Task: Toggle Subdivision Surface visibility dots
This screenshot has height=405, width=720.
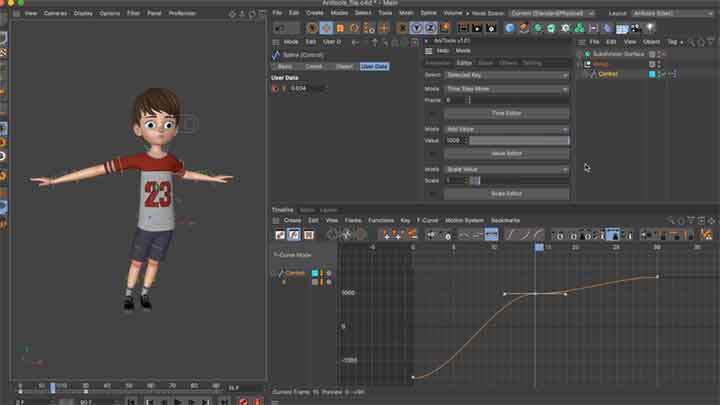Action: pyautogui.click(x=660, y=54)
